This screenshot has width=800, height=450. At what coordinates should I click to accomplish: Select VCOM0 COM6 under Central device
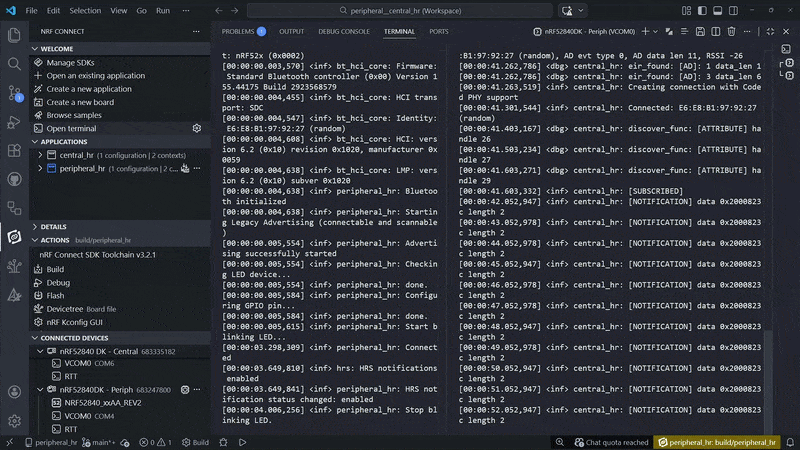coord(89,363)
